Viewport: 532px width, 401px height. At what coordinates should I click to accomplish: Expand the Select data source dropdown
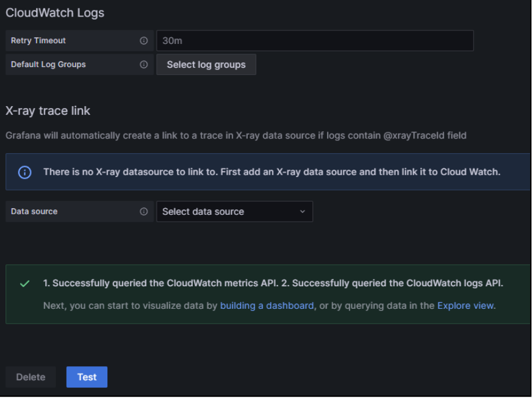[234, 212]
